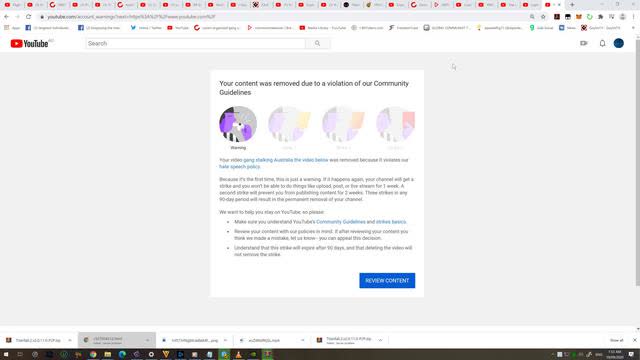Open the Community Guidelines link
Viewport: 640px width, 360px height.
341,222
